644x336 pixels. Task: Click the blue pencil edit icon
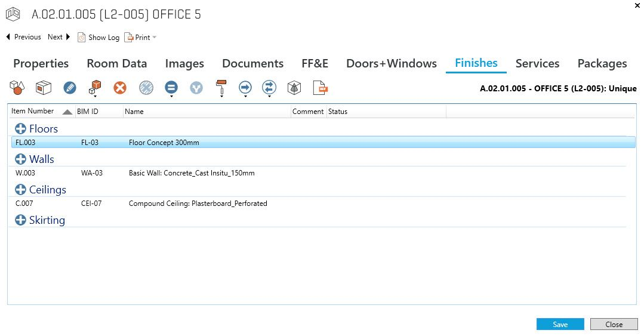coord(70,88)
